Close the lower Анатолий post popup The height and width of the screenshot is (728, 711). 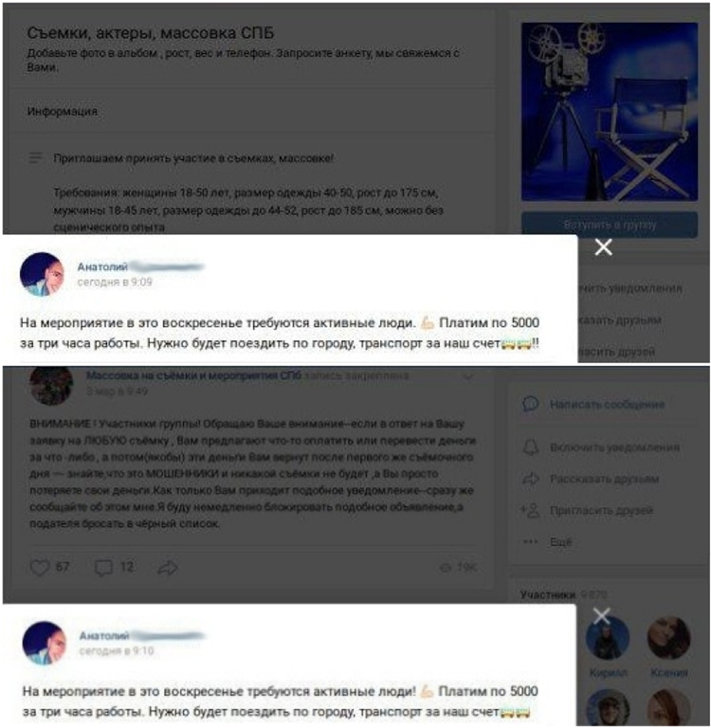(601, 616)
